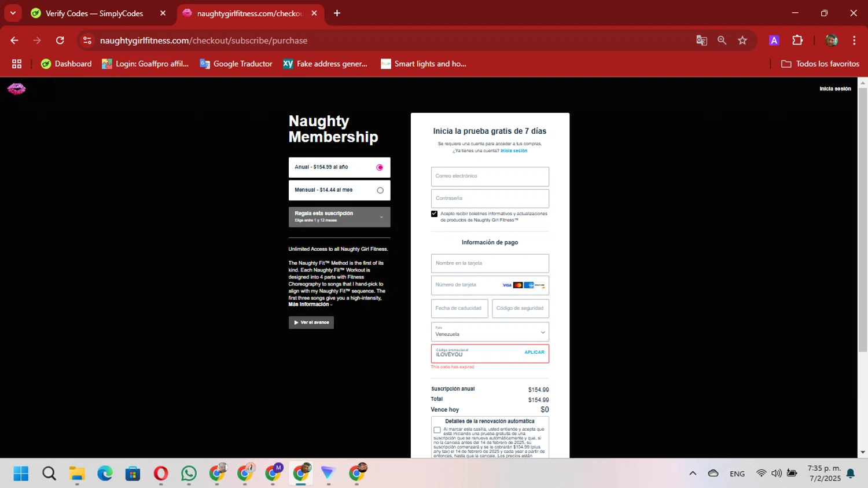The image size is (868, 488).
Task: Open volume control in system tray
Action: pos(777,474)
